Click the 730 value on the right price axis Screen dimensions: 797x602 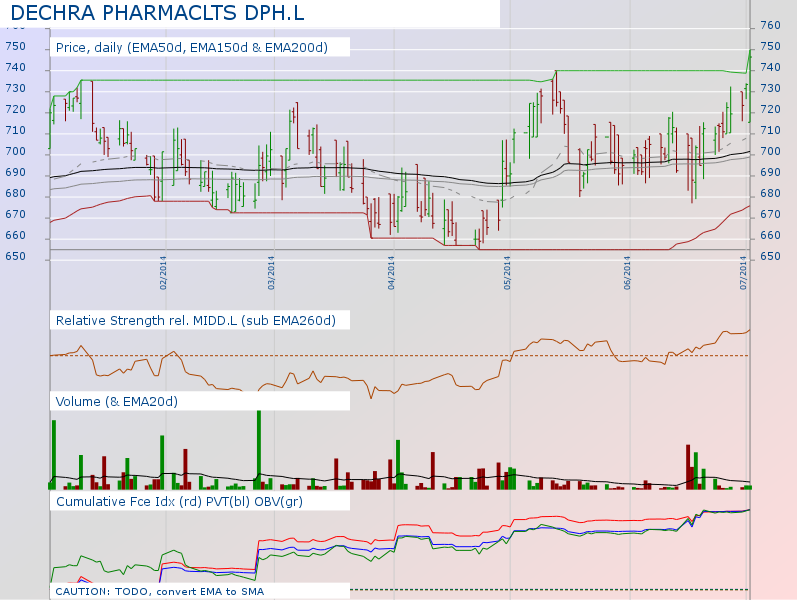pyautogui.click(x=770, y=88)
